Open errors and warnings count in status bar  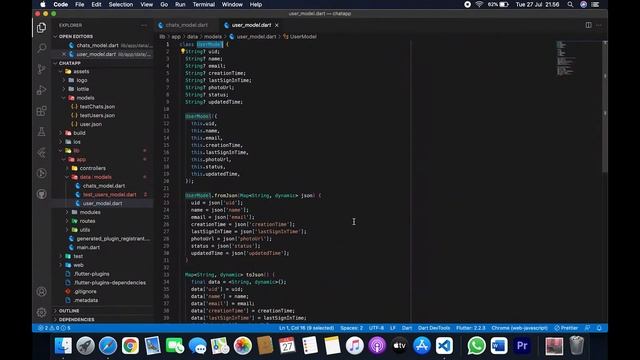[x=54, y=328]
